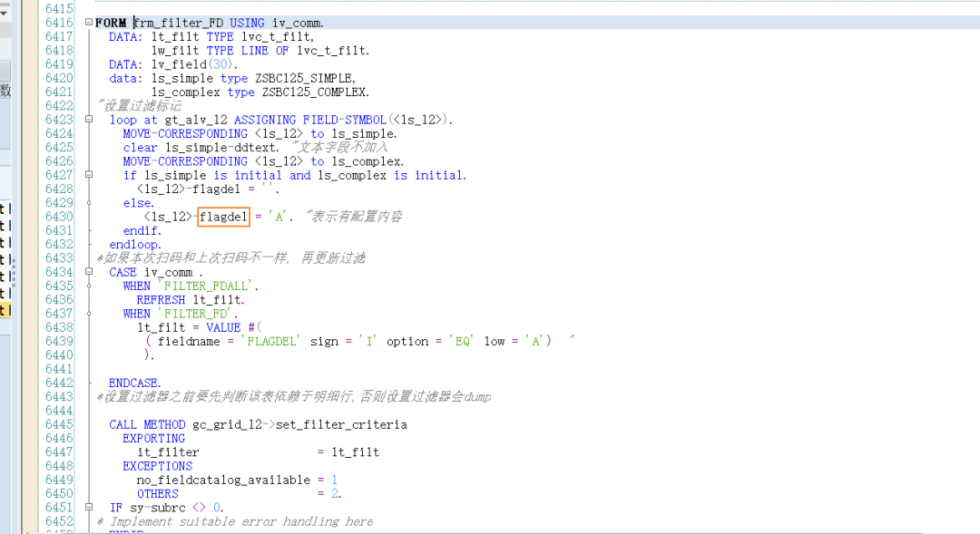
Task: Click the FORM keyword on line 6416
Action: (x=112, y=23)
